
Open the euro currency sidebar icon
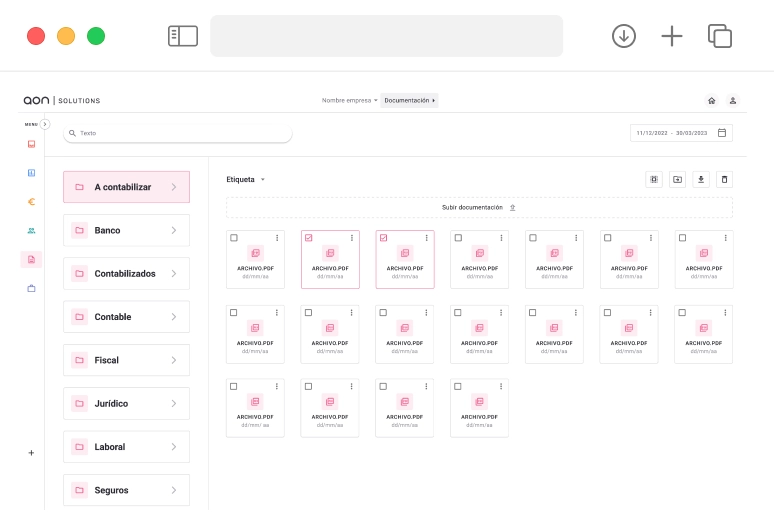coord(31,201)
